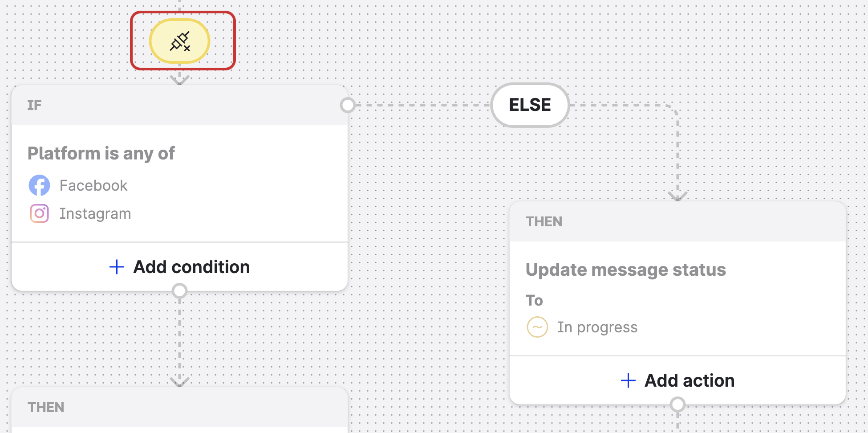The height and width of the screenshot is (433, 868).
Task: Click the blue plus beside Add action
Action: 628,380
